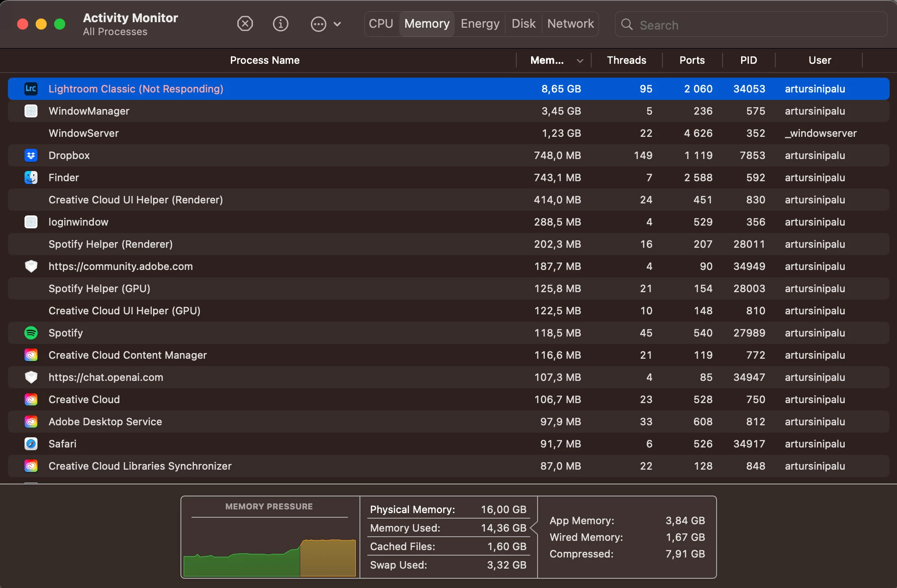Click the Lightroom Classic Lrc icon

[31, 89]
